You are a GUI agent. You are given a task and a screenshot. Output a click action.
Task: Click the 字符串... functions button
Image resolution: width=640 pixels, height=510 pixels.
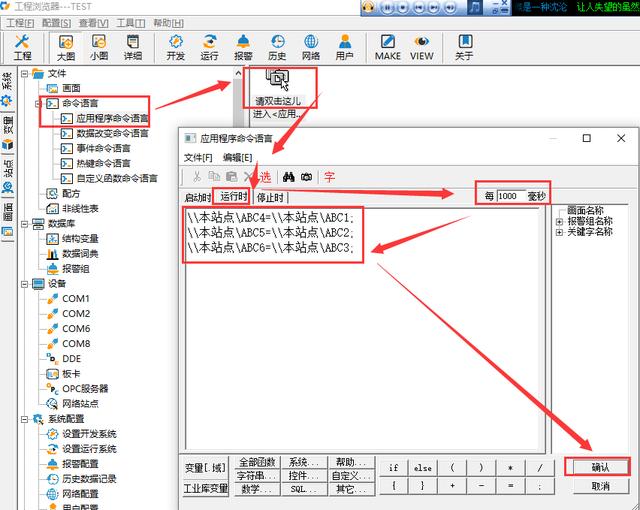click(x=258, y=475)
